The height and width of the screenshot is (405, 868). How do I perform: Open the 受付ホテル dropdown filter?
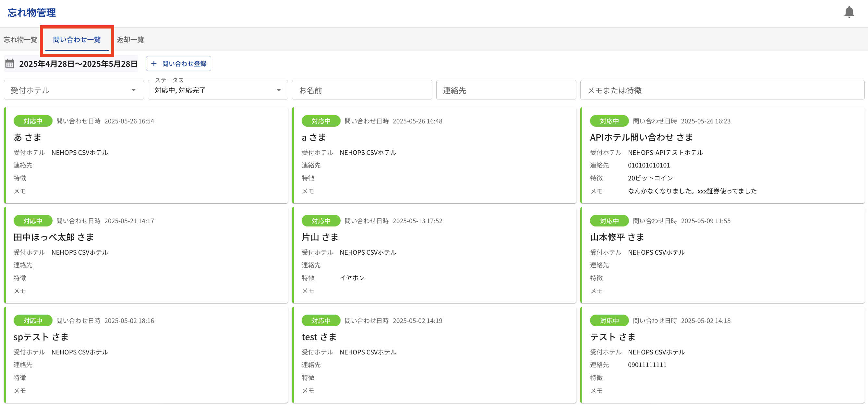coord(73,90)
